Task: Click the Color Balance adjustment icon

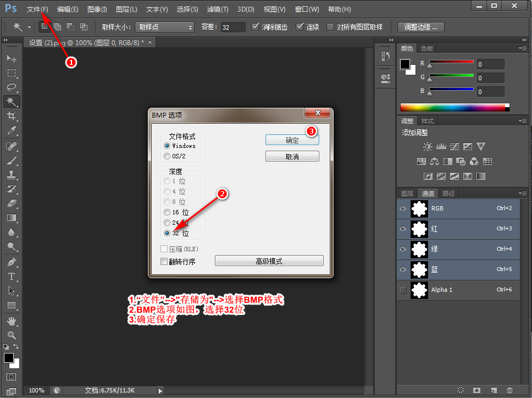Action: tap(434, 162)
